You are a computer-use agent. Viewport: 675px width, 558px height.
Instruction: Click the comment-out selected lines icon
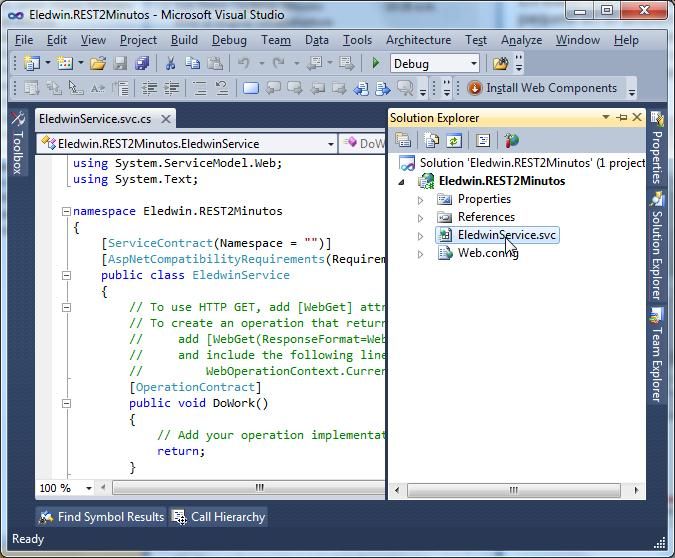pyautogui.click(x=200, y=88)
